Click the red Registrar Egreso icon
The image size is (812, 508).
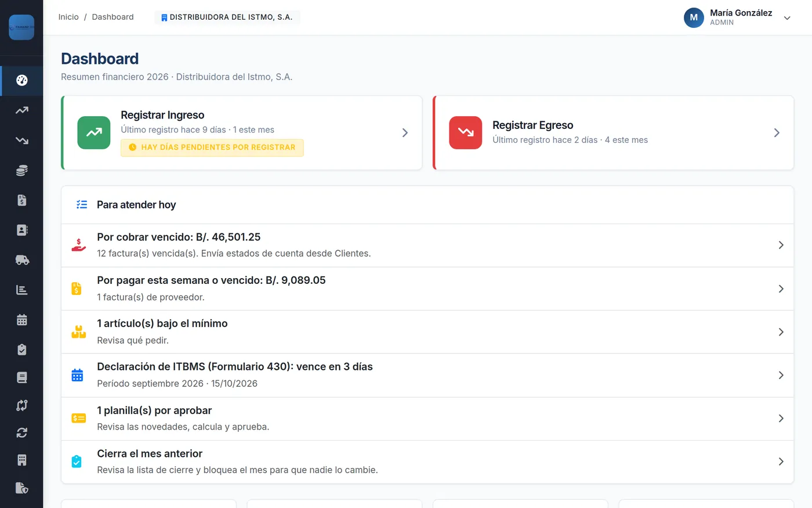[x=466, y=133]
